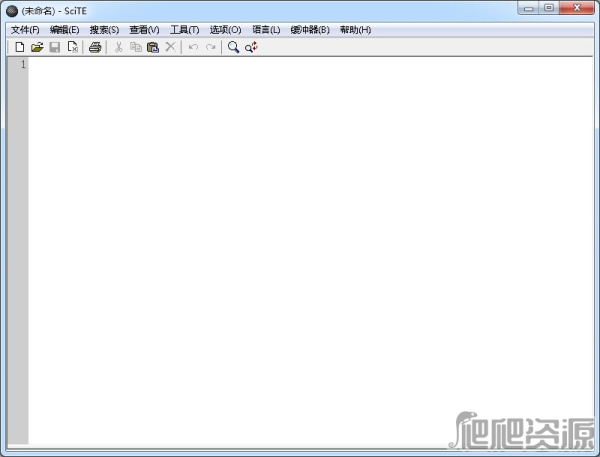Open the 文件(F) menu
Viewport: 600px width, 457px height.
click(x=25, y=30)
